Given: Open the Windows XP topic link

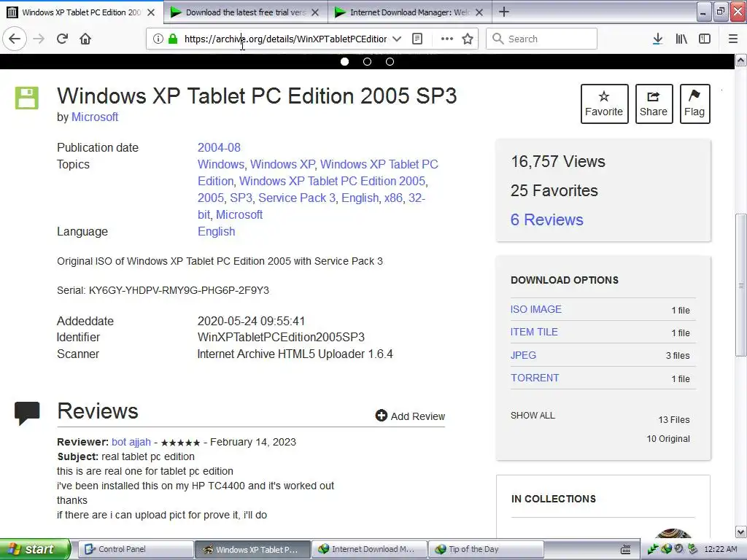Looking at the screenshot, I should tap(282, 164).
